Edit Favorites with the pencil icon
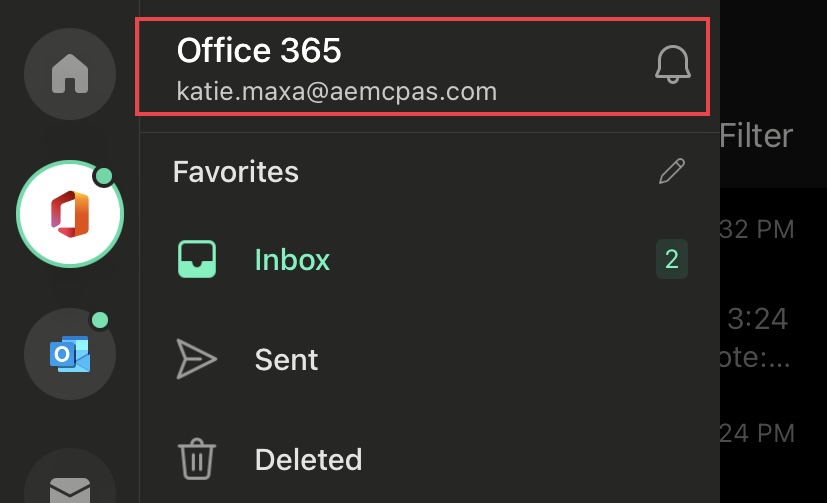This screenshot has height=503, width=827. click(672, 171)
